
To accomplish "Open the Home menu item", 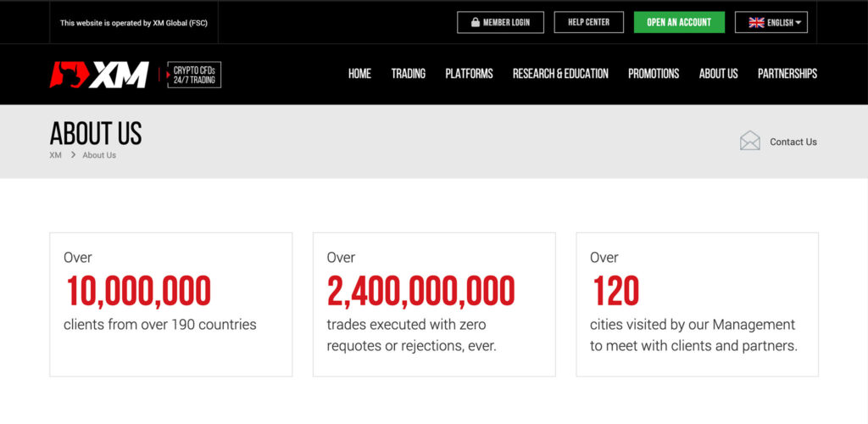I will click(359, 74).
